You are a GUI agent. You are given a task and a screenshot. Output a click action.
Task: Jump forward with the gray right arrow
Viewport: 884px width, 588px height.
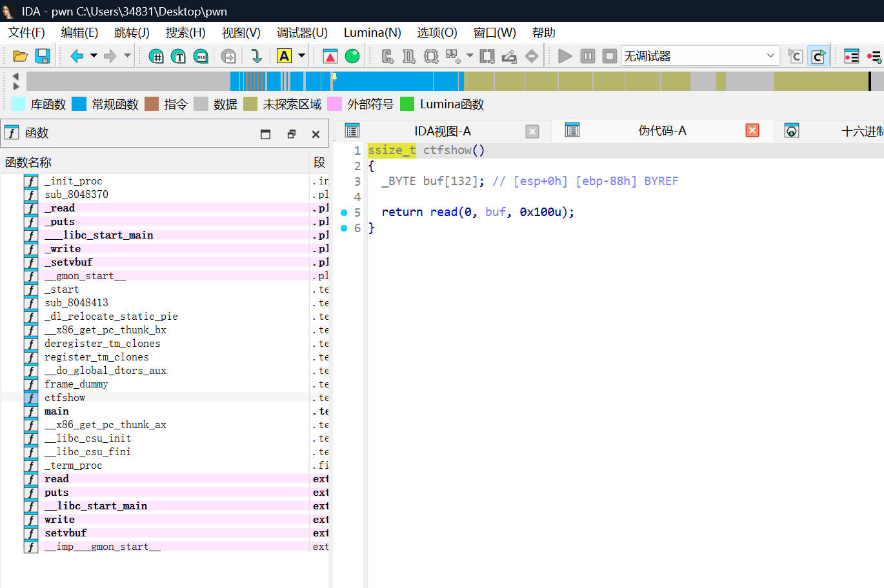click(110, 56)
